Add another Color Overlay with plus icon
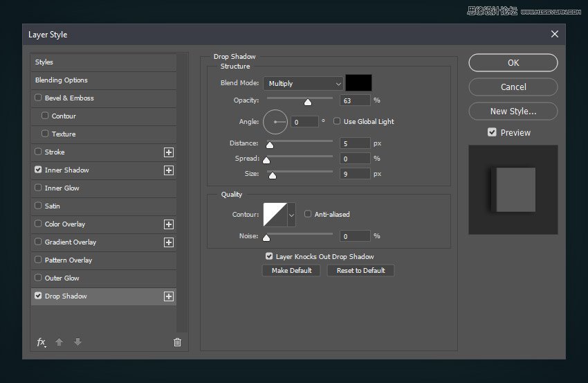The height and width of the screenshot is (383, 588). coord(168,224)
